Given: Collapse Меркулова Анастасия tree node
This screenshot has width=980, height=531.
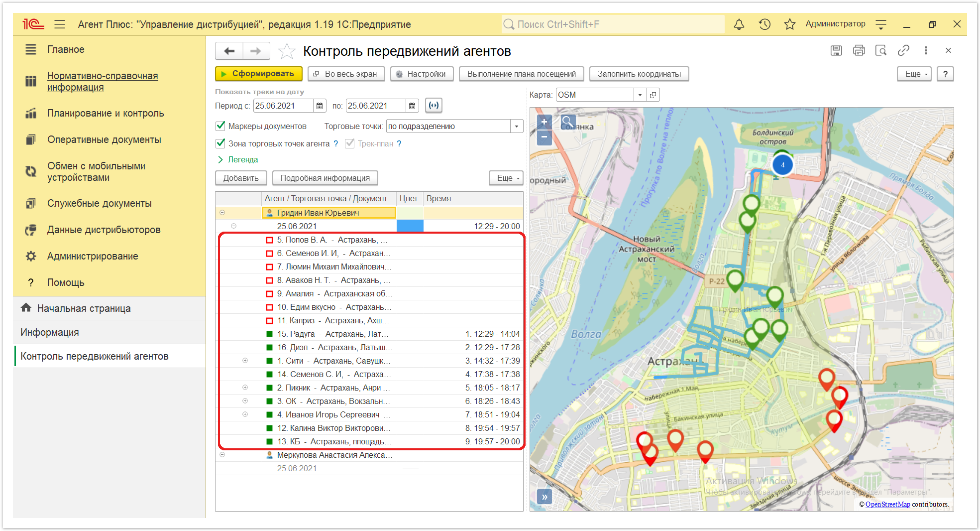Looking at the screenshot, I should (222, 455).
